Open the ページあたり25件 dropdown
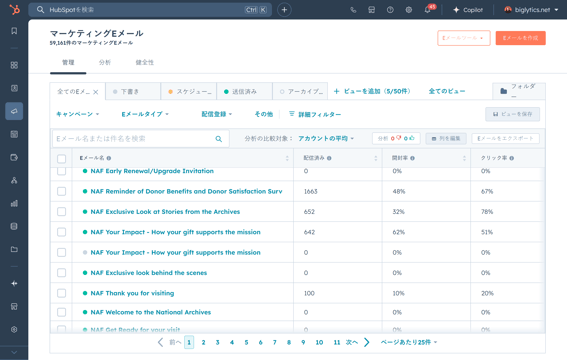 pyautogui.click(x=409, y=342)
